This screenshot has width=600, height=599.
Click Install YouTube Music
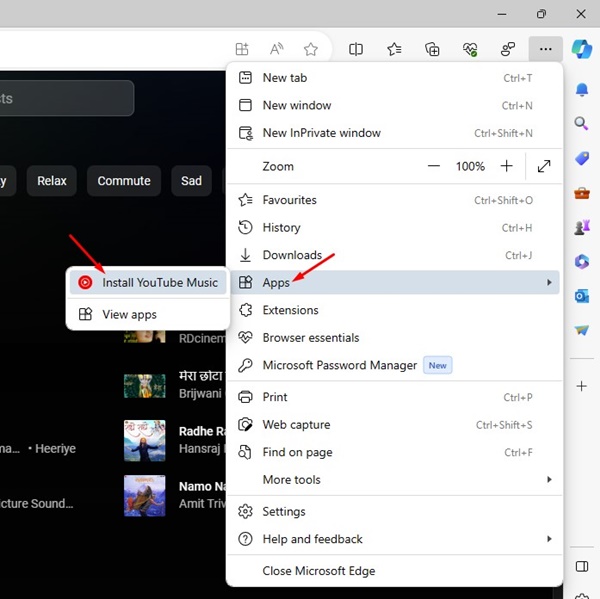tap(148, 282)
